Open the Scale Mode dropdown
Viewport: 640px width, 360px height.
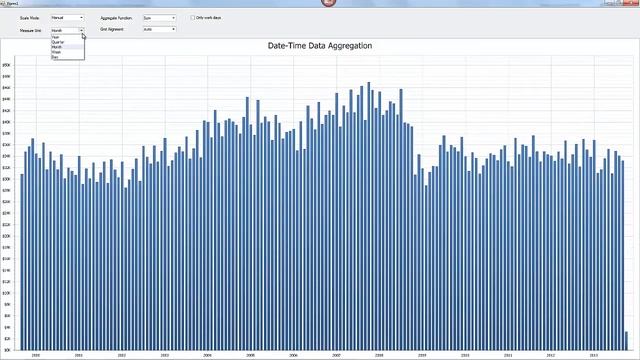pyautogui.click(x=67, y=18)
